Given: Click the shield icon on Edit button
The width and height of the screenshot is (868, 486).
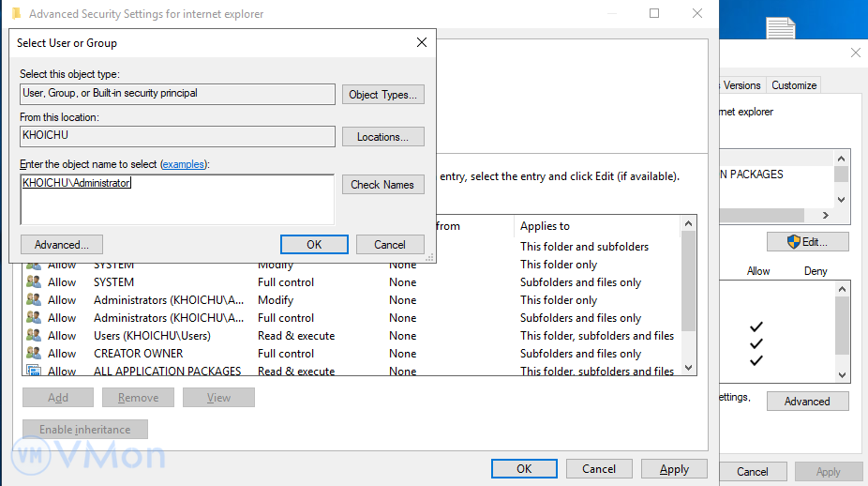Looking at the screenshot, I should (793, 242).
